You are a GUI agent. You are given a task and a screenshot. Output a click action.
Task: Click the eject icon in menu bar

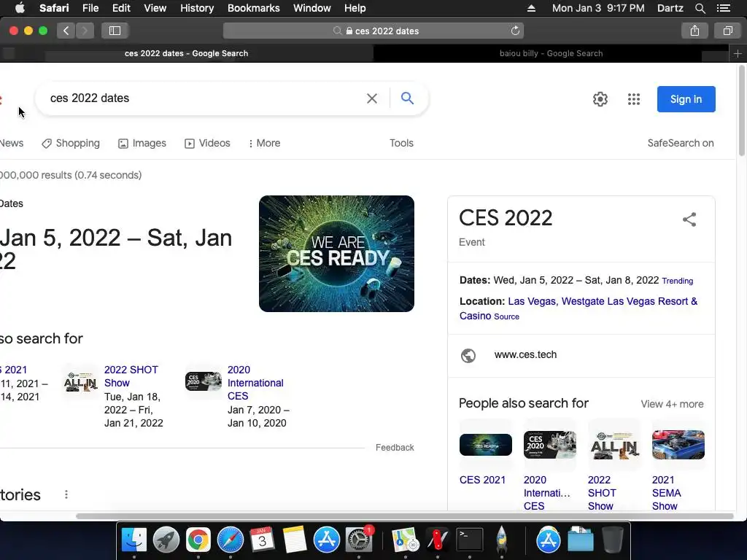click(531, 8)
